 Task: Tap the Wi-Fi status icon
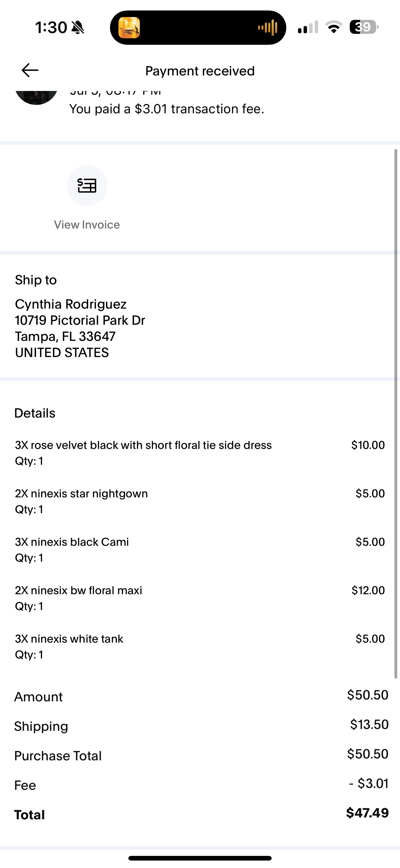click(x=333, y=27)
